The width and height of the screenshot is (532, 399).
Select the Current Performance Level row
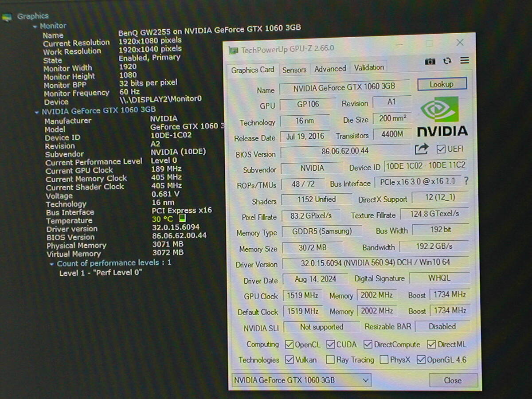point(111,161)
